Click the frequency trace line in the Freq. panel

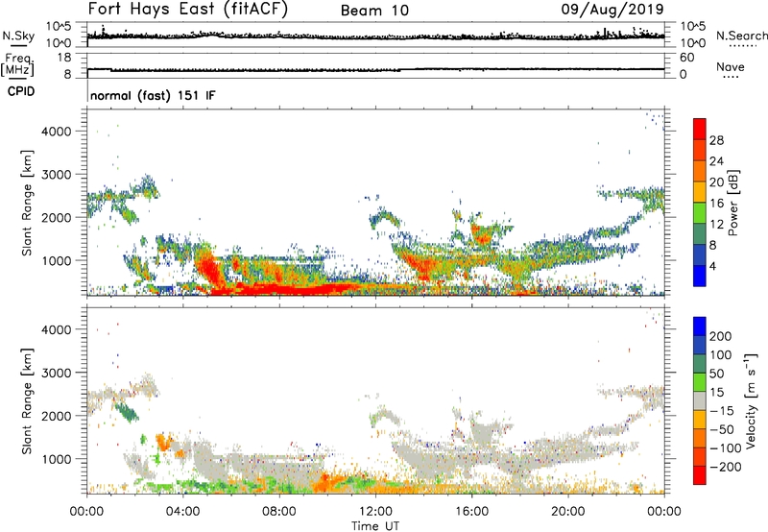(375, 69)
